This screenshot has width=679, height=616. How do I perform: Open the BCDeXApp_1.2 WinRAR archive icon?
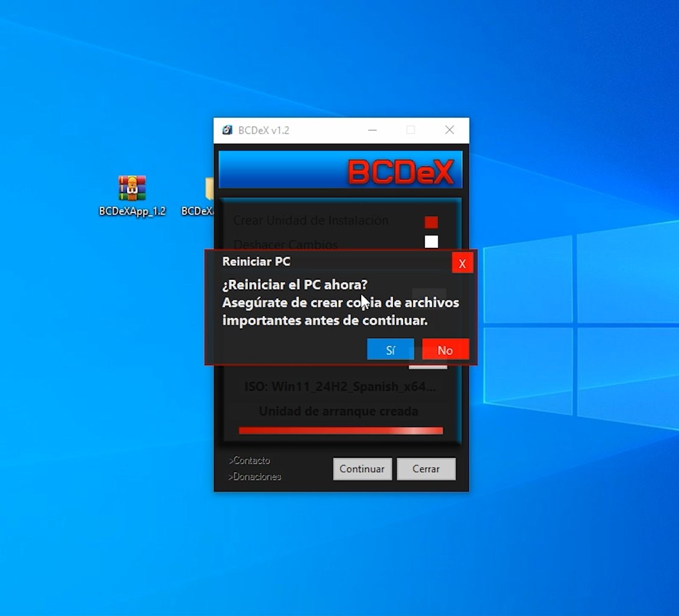click(132, 188)
